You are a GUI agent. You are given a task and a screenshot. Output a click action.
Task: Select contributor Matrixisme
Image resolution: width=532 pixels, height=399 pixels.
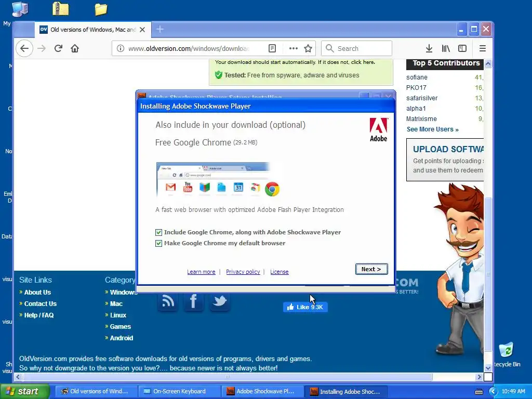pyautogui.click(x=421, y=119)
